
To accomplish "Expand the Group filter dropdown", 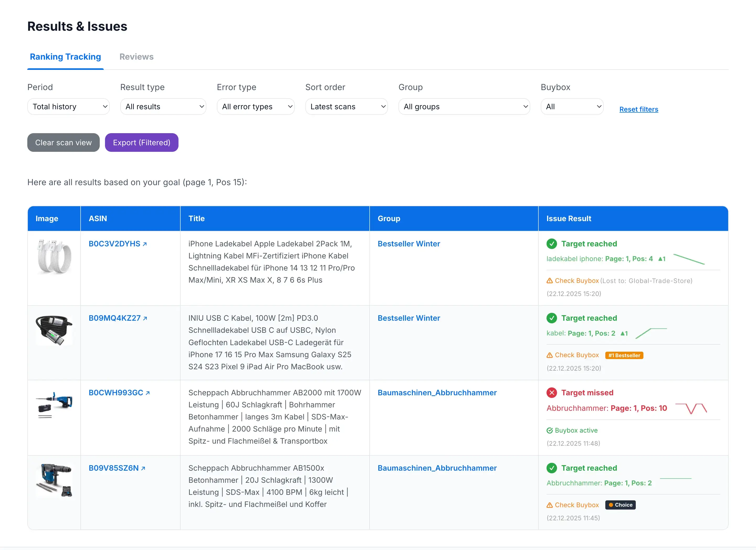I will pyautogui.click(x=464, y=106).
